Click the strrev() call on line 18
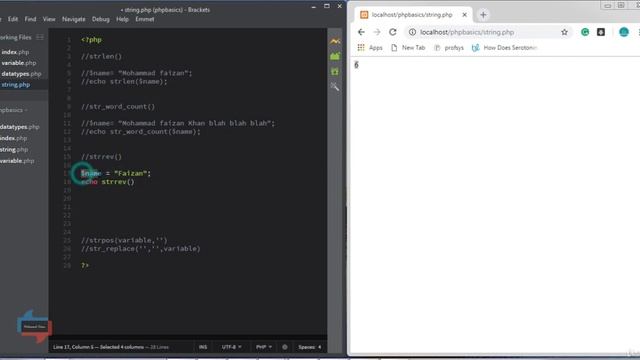The image size is (640, 360). point(118,182)
